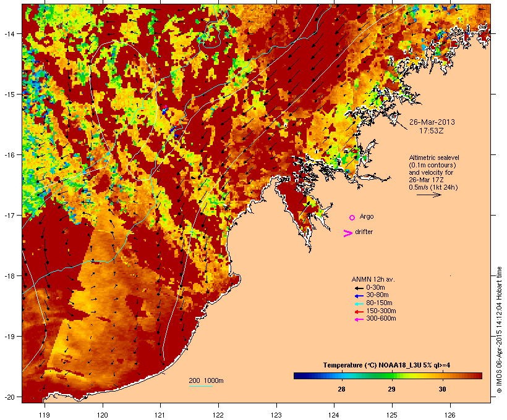
Task: Click the blue 30-80m arrow in legend
Action: [x=359, y=296]
